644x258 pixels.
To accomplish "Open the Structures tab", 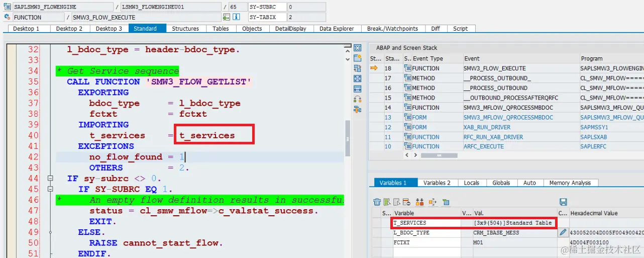I will [185, 29].
